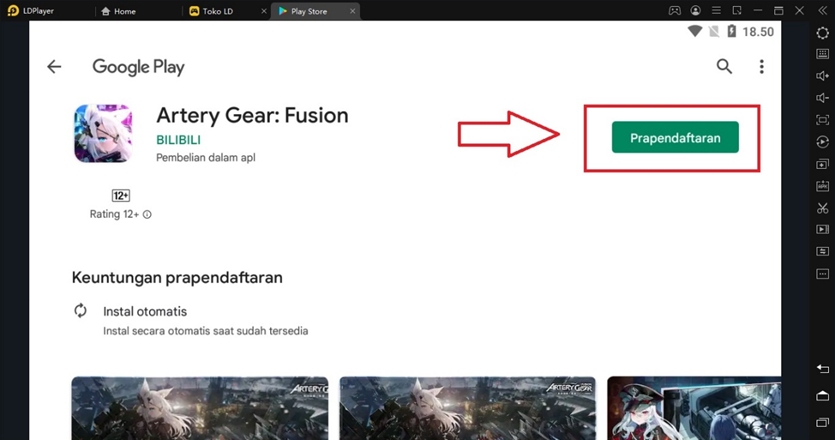Close the Toko LD tab

click(264, 11)
